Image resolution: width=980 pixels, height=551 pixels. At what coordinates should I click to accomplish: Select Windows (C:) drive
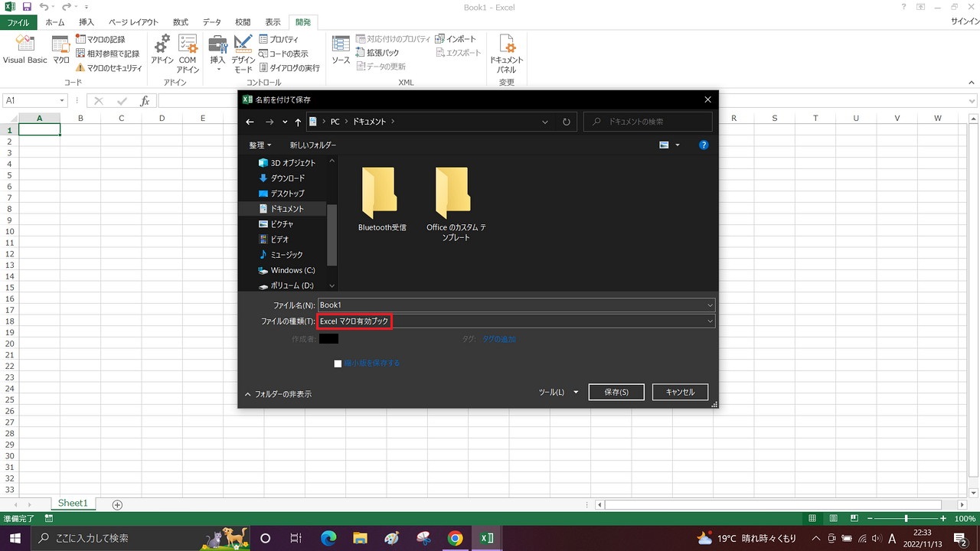click(287, 270)
